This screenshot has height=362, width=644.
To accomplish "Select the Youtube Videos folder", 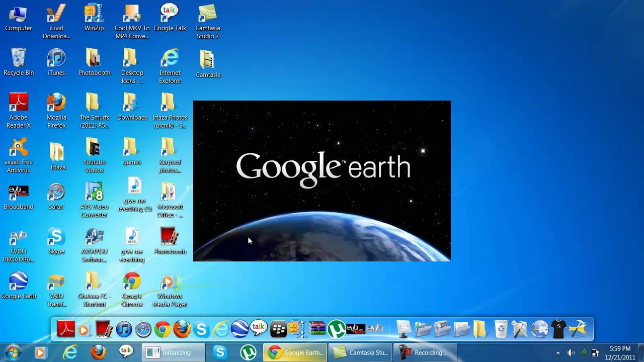I will click(x=94, y=156).
